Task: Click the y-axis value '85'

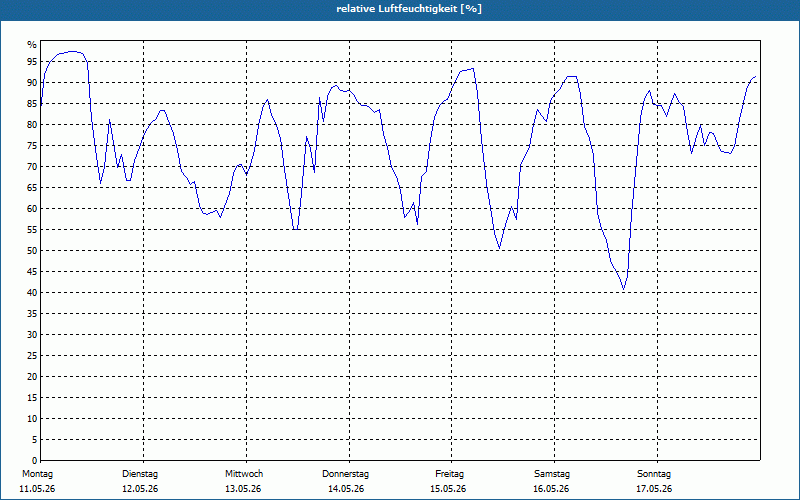Action: pos(32,104)
